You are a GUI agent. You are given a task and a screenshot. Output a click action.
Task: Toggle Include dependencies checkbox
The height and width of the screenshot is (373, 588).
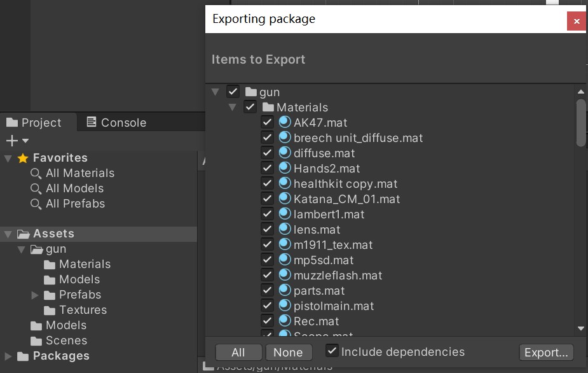[332, 351]
